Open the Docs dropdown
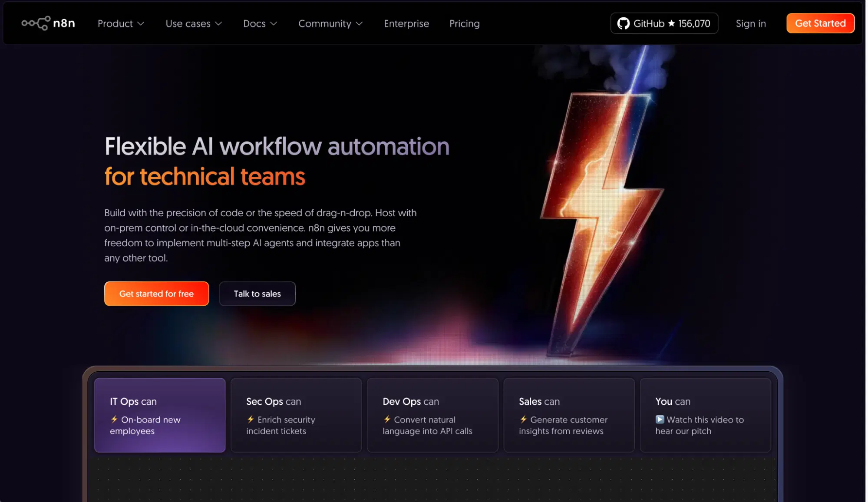This screenshot has height=502, width=868. (259, 23)
